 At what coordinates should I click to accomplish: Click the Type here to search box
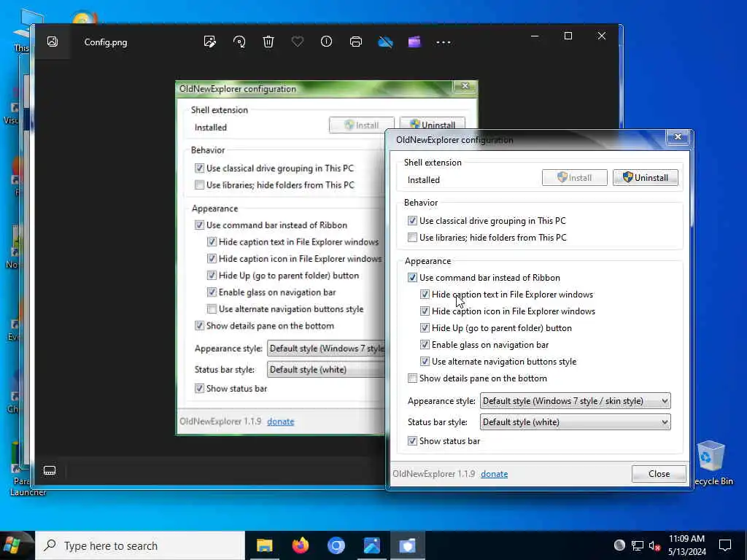point(140,545)
